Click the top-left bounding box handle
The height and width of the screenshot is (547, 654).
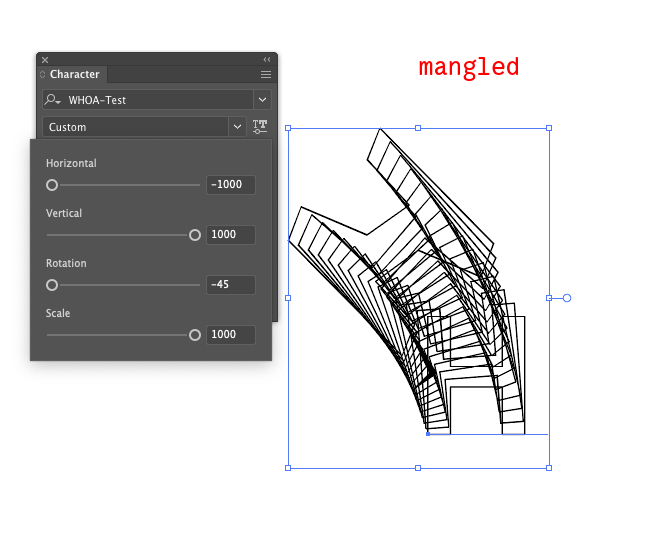288,128
